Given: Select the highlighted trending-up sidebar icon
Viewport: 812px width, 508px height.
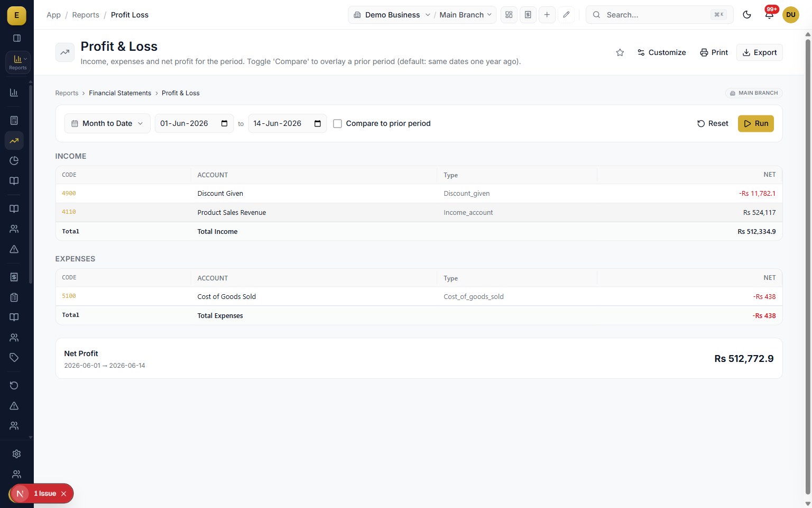Looking at the screenshot, I should coord(14,141).
